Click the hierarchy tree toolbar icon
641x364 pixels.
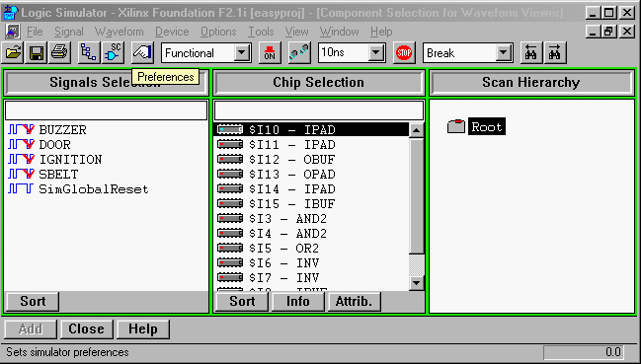coord(89,52)
